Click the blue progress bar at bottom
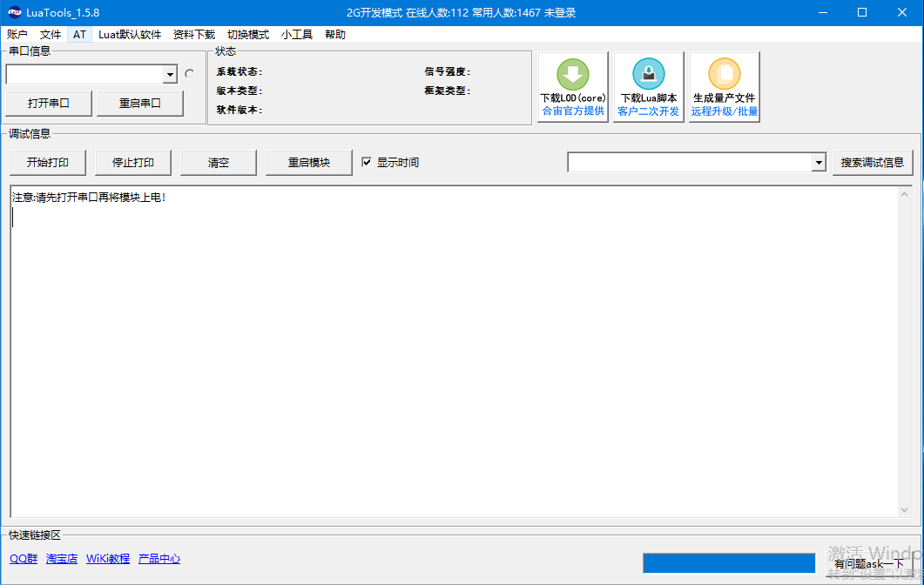Screen dimensions: 924x585 coord(728,563)
